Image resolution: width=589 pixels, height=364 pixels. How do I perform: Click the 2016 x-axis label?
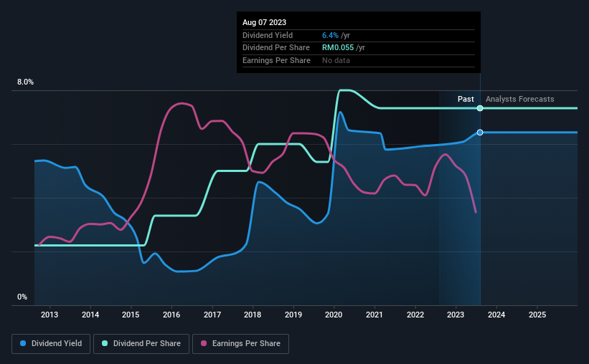[171, 315]
